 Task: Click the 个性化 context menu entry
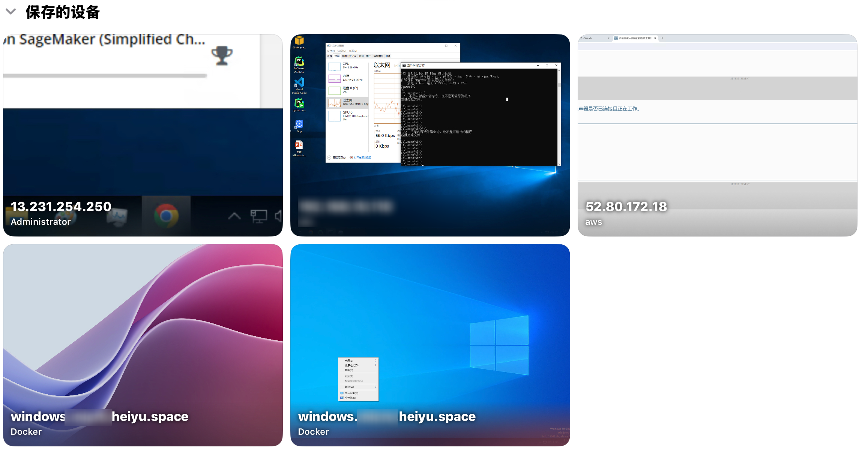point(350,398)
